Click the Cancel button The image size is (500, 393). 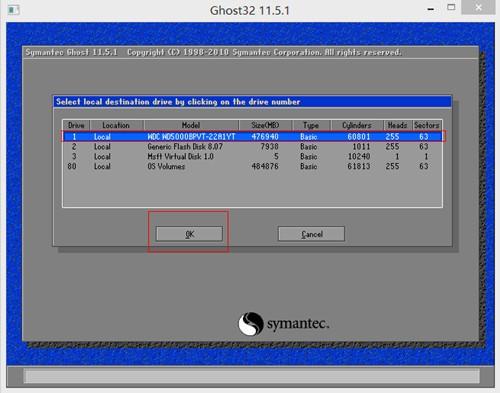coord(311,234)
